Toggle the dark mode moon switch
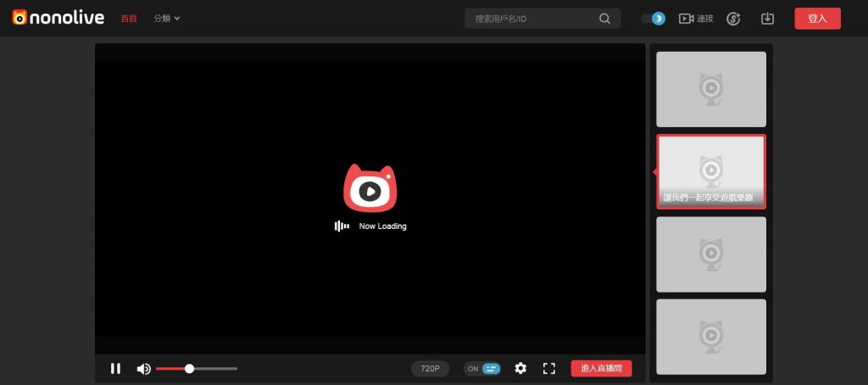 point(654,19)
